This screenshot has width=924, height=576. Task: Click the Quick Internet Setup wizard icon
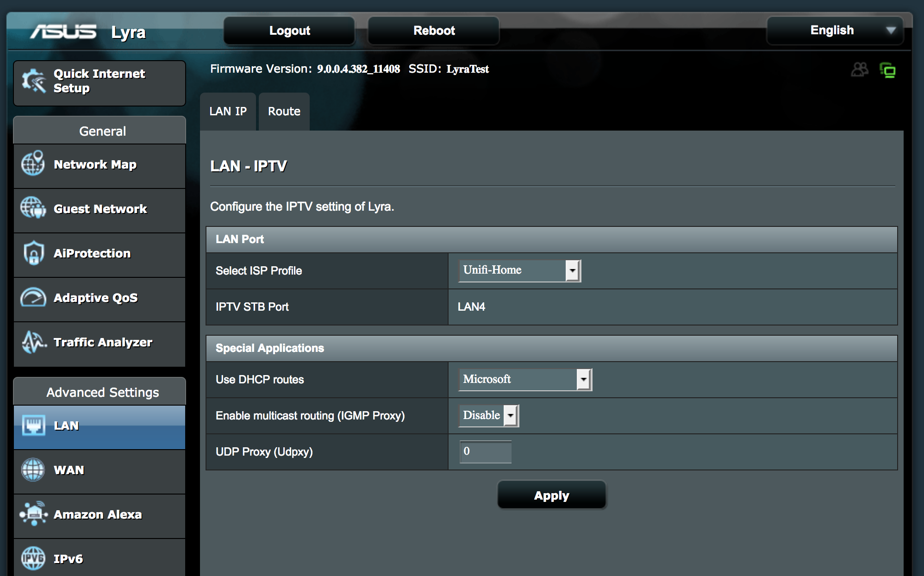[x=34, y=81]
